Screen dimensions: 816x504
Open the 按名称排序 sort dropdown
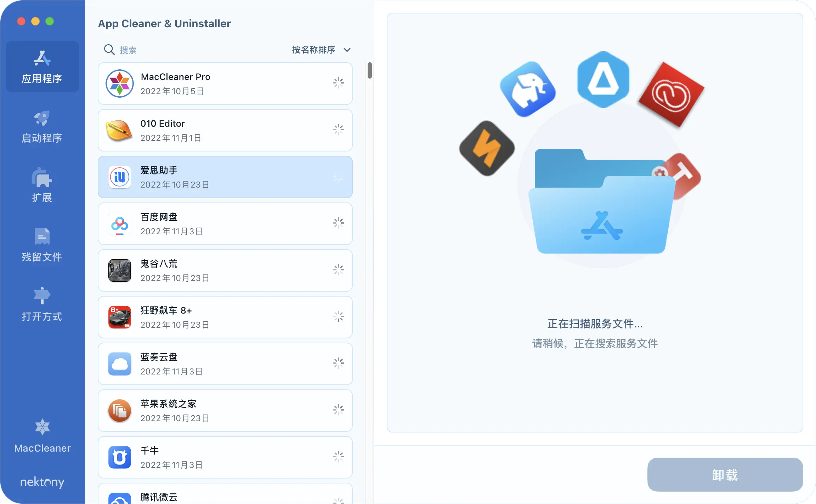pyautogui.click(x=321, y=50)
